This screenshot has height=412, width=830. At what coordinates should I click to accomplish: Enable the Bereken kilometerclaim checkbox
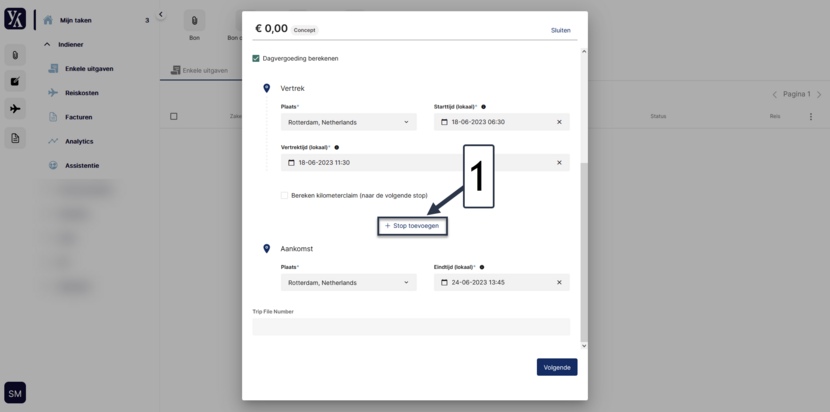284,195
